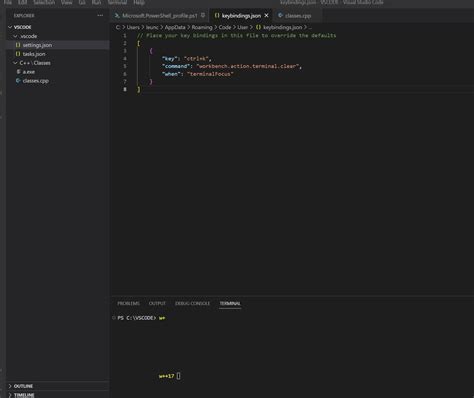The image size is (474, 398).
Task: Open a.exe in the Explorer
Action: [58, 71]
